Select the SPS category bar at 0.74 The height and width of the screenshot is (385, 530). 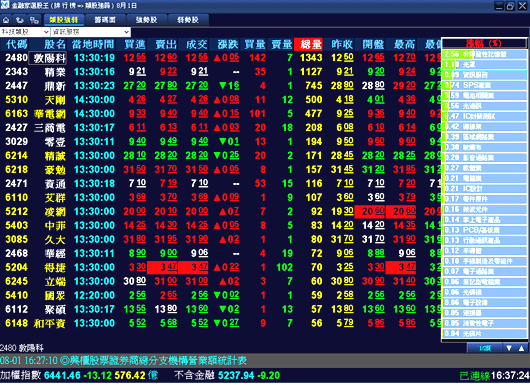485,85
